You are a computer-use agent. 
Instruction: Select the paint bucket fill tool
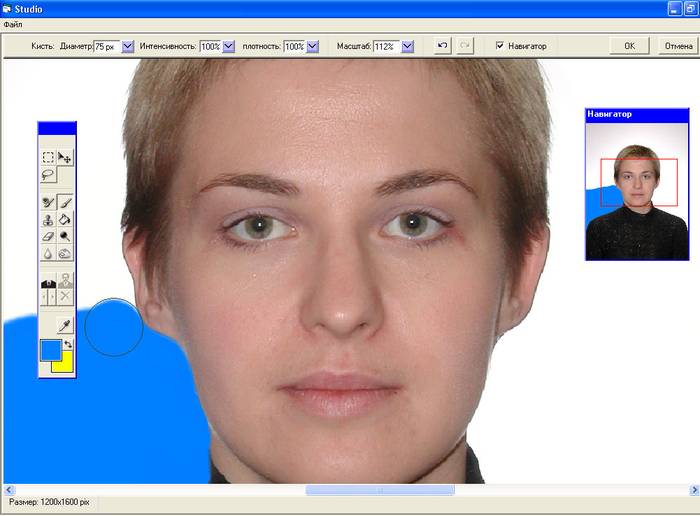coord(65,220)
